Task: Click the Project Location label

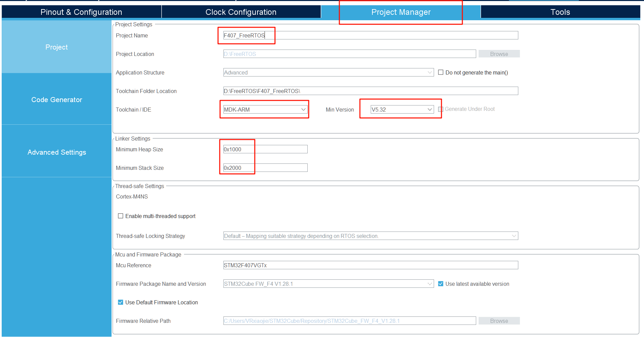Action: click(x=135, y=54)
